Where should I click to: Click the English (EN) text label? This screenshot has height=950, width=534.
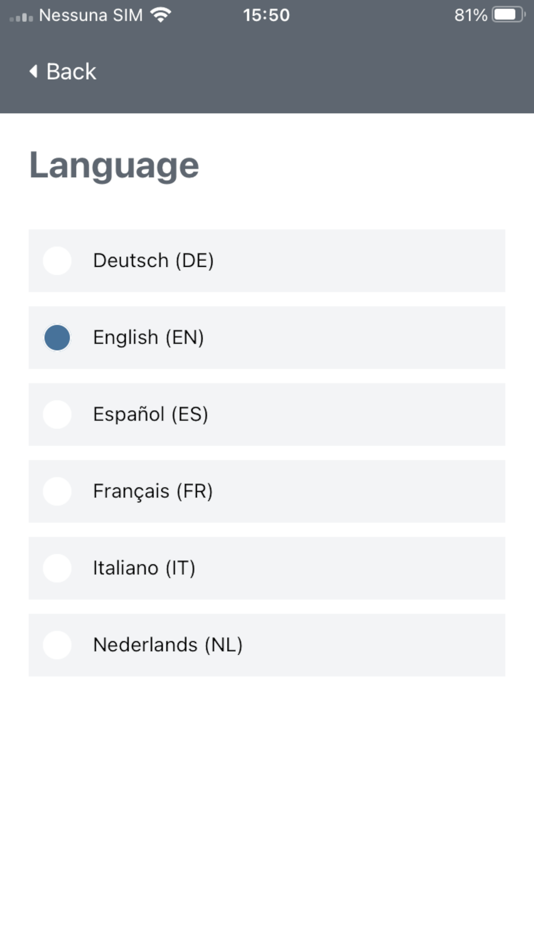point(149,337)
